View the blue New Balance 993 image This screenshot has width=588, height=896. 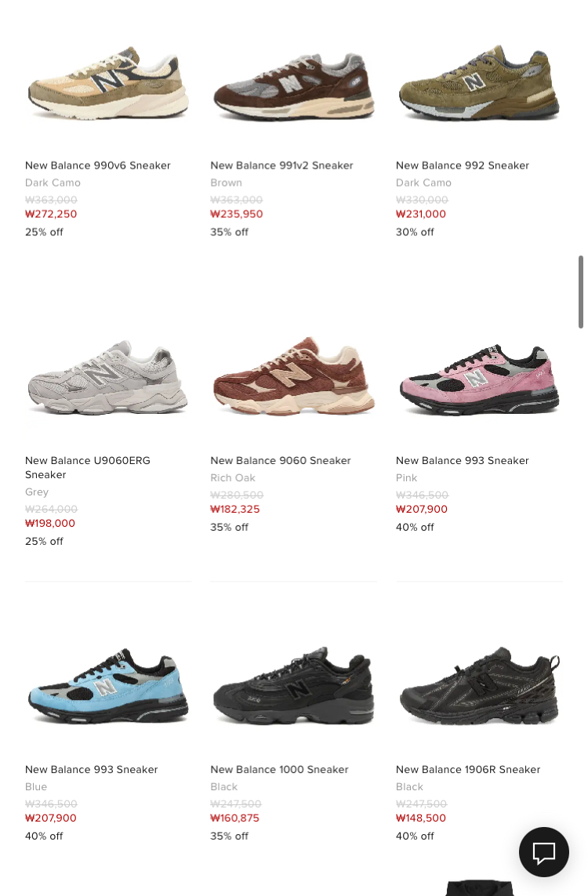pos(108,686)
